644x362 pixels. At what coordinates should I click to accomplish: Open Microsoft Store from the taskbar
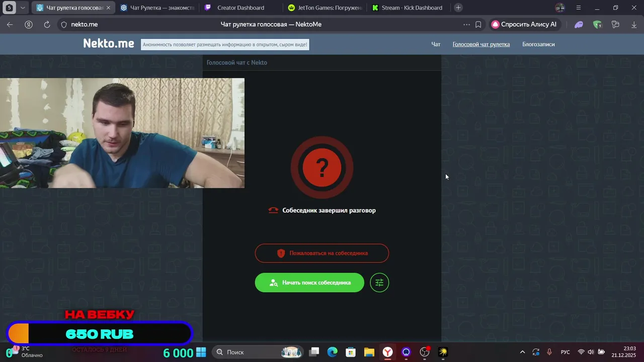[x=351, y=352]
